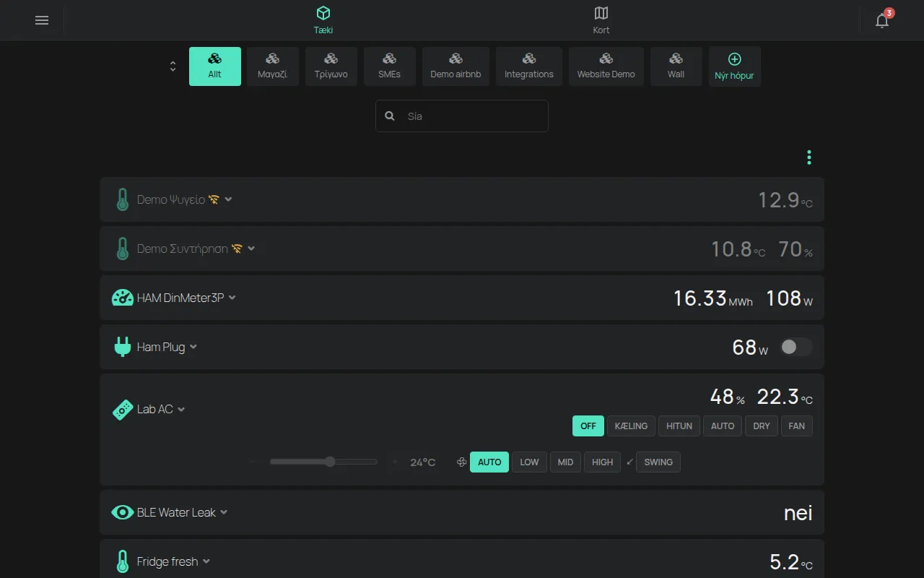The height and width of the screenshot is (578, 924).
Task: Click the group reorder arrows icon
Action: (173, 66)
